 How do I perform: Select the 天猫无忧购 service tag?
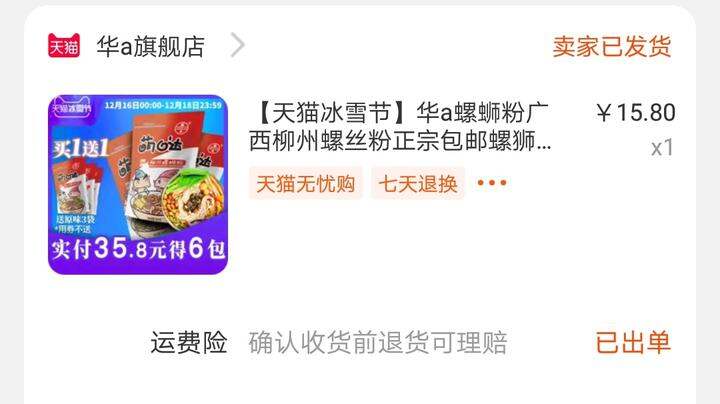[x=306, y=184]
